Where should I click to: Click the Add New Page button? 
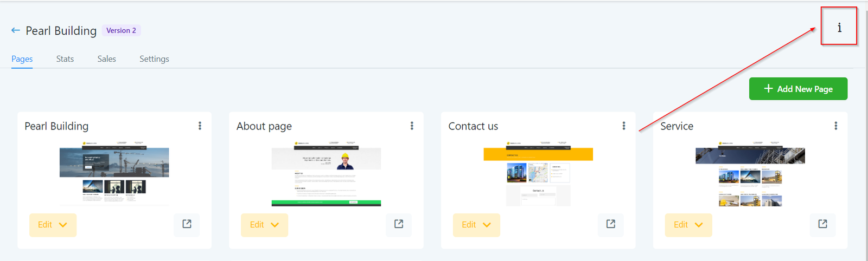click(798, 89)
